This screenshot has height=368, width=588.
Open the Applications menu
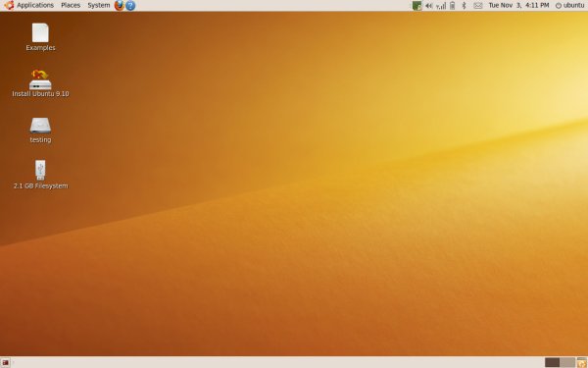coord(35,5)
